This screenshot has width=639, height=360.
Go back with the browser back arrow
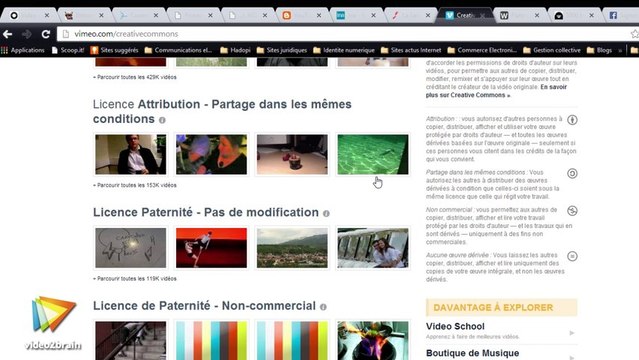(8, 34)
